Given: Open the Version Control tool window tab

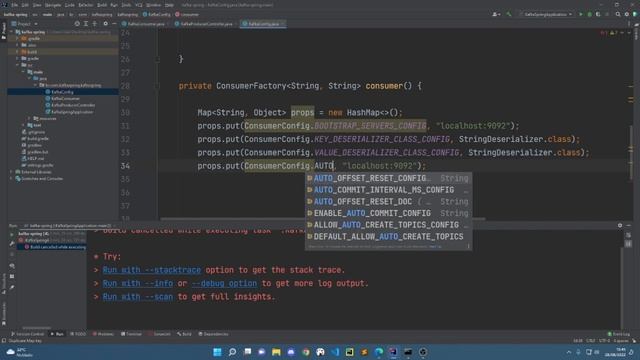Looking at the screenshot, I should pyautogui.click(x=27, y=334).
